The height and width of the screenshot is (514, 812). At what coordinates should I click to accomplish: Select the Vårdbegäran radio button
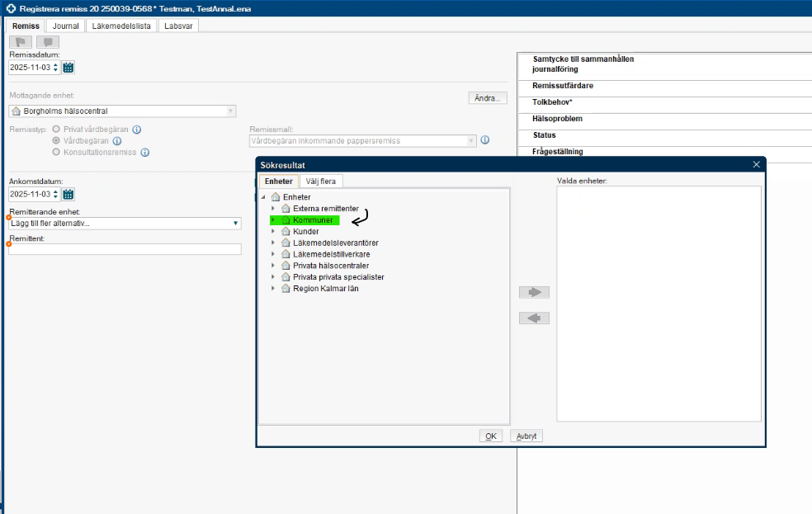pos(56,141)
